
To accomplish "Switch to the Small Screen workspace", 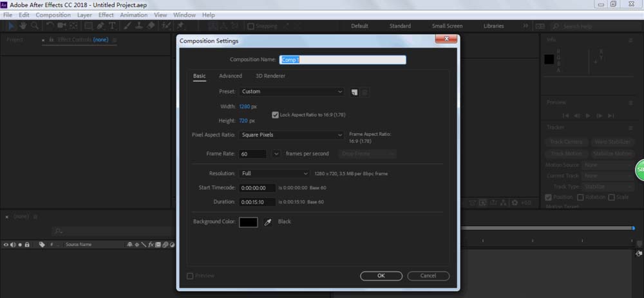I will point(447,26).
